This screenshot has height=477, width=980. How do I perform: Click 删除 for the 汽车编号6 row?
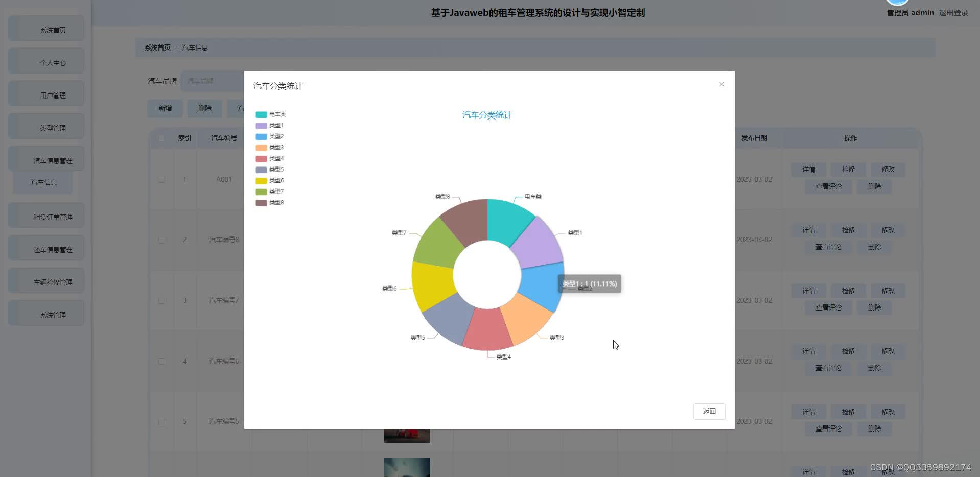(874, 368)
